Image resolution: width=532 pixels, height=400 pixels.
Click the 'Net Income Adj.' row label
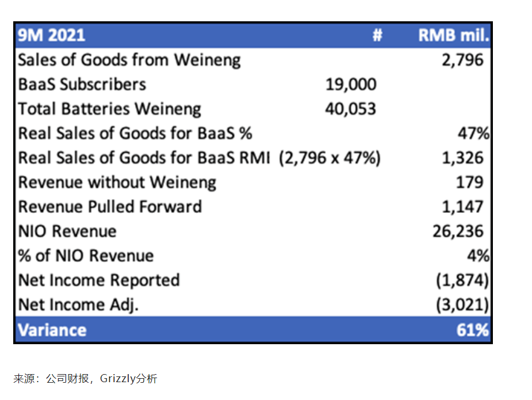pos(78,304)
